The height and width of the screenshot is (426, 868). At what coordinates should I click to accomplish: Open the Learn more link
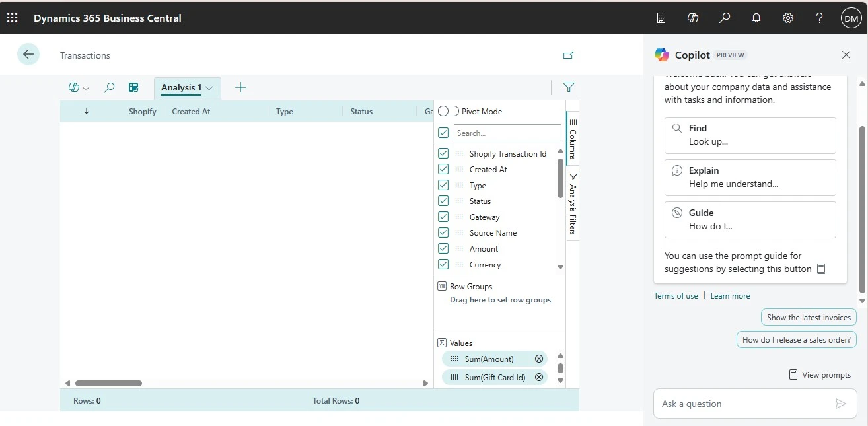point(730,296)
